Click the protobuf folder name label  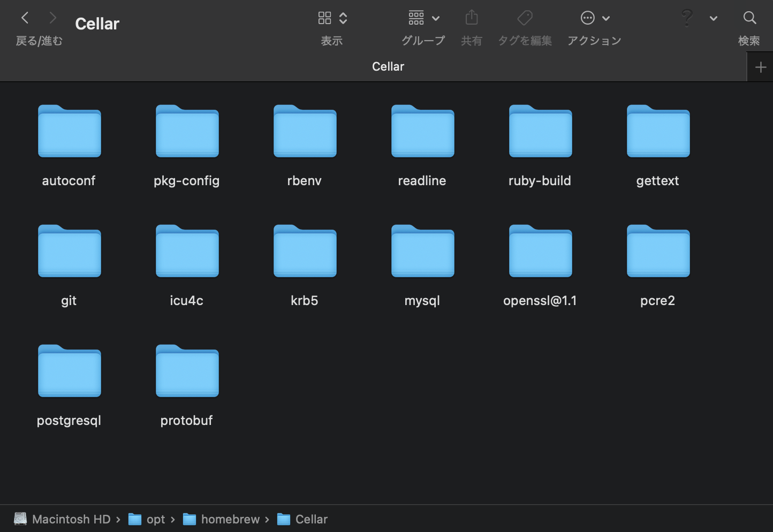[186, 421]
